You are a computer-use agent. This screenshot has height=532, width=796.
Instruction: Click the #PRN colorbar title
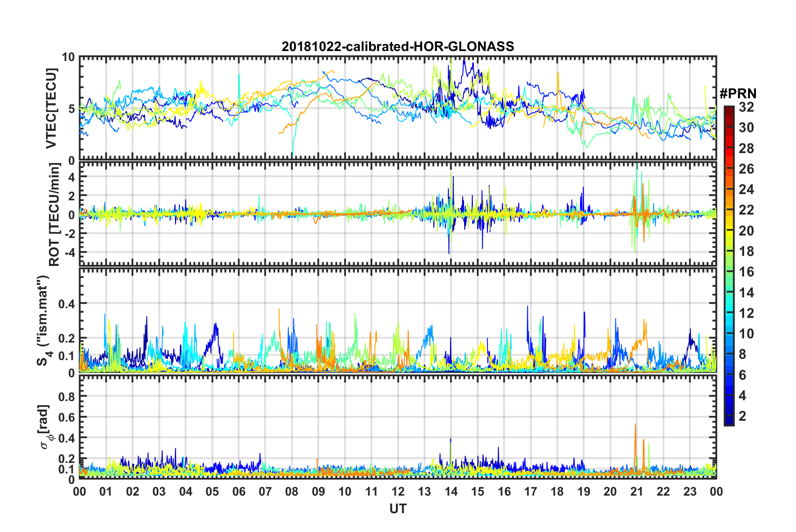point(738,94)
